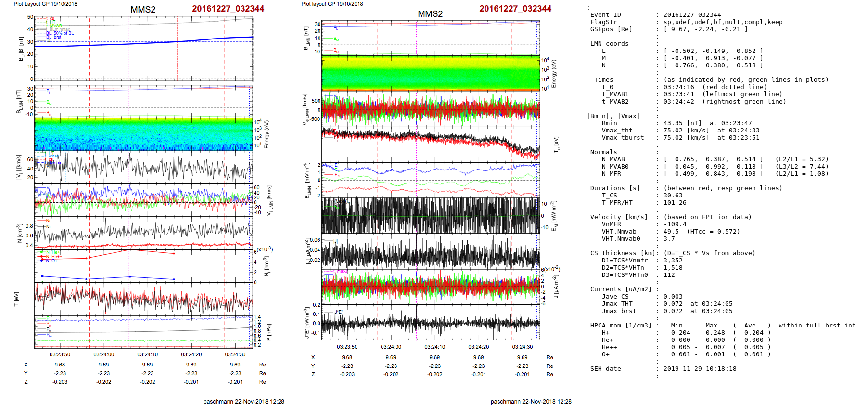Click the 03:24:00 time tick on left plot
Viewport: 868px width, 405px height.
104,354
